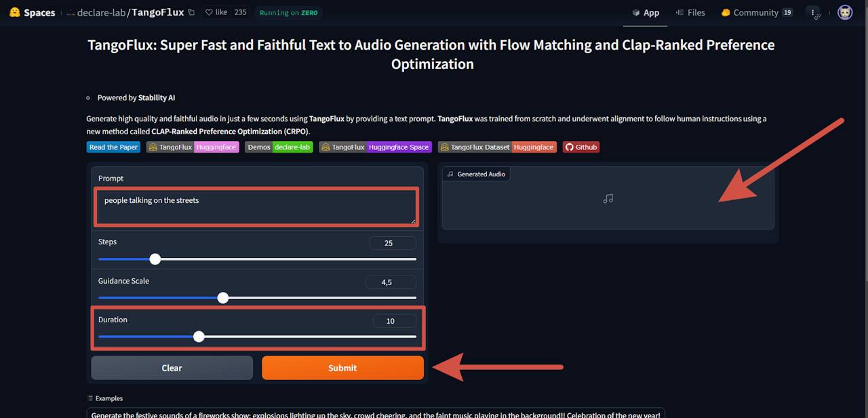Click the Steps number field
Image resolution: width=868 pixels, height=418 pixels.
click(393, 243)
